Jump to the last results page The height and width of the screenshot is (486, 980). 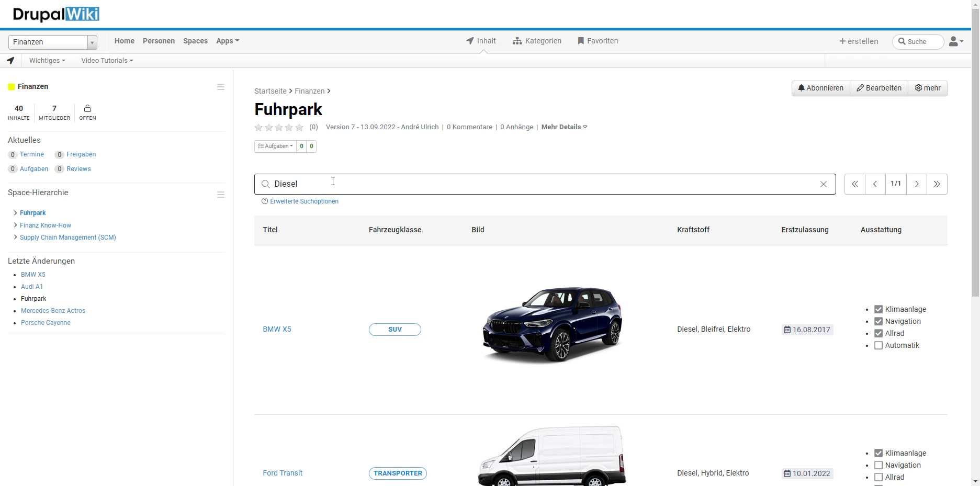[x=936, y=184]
